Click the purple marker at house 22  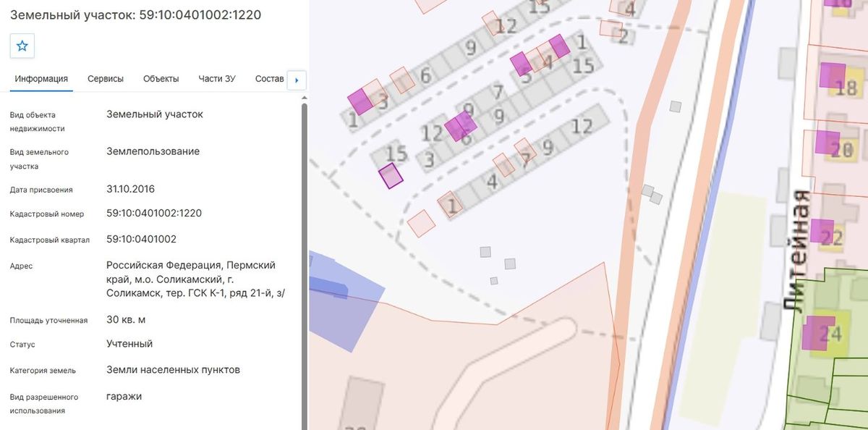(x=822, y=230)
